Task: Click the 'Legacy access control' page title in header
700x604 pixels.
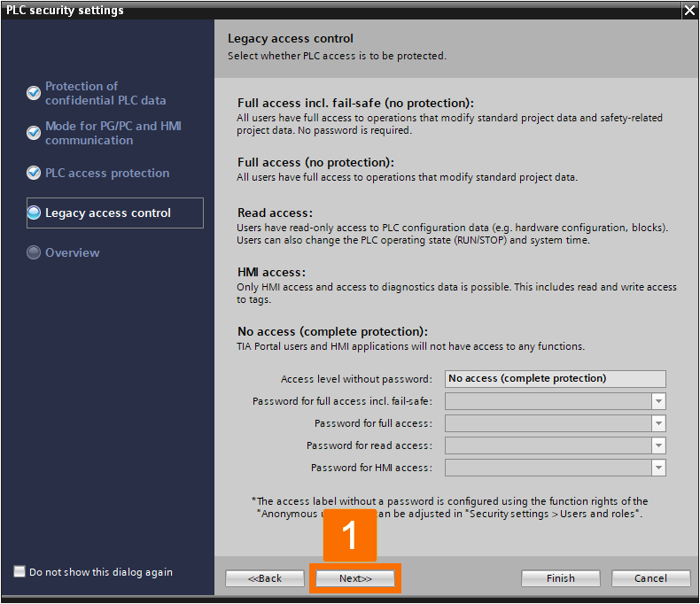Action: pos(290,38)
